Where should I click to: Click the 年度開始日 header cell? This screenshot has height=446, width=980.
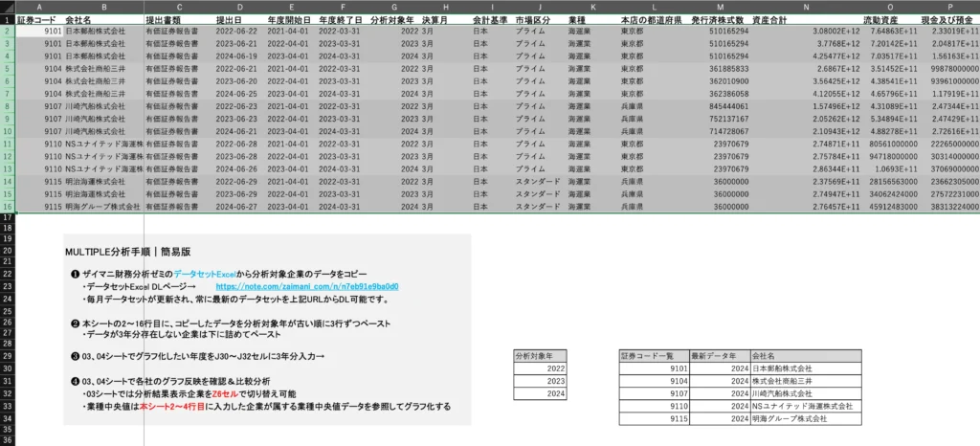click(291, 19)
